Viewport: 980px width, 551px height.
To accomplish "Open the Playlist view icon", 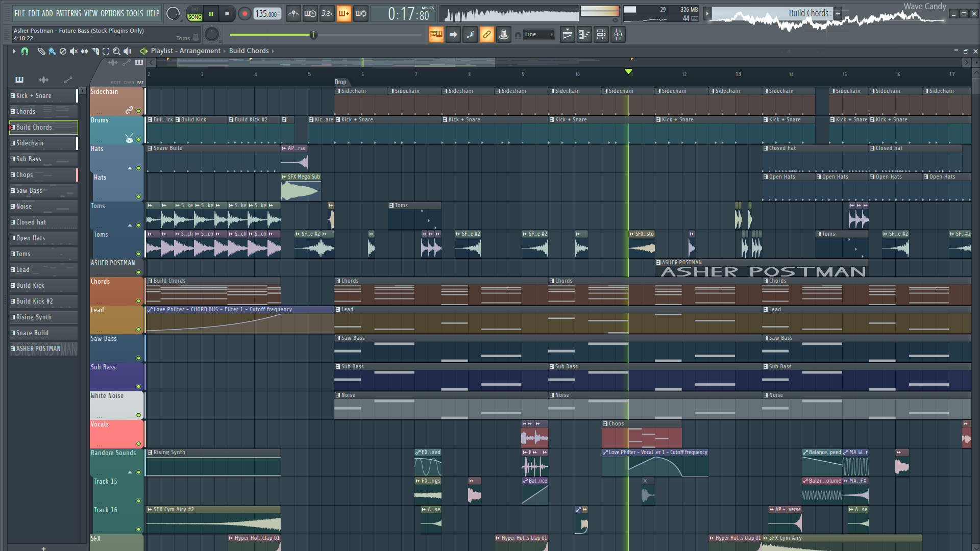I will (568, 35).
